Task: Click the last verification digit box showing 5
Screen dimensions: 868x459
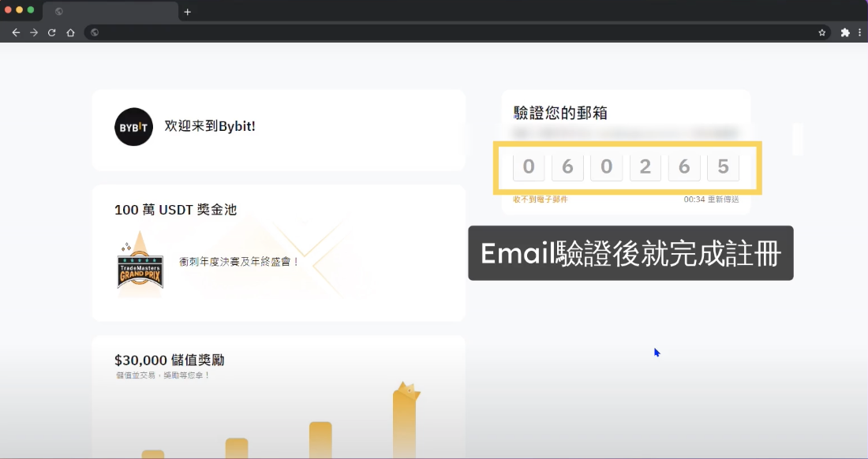Action: (723, 167)
